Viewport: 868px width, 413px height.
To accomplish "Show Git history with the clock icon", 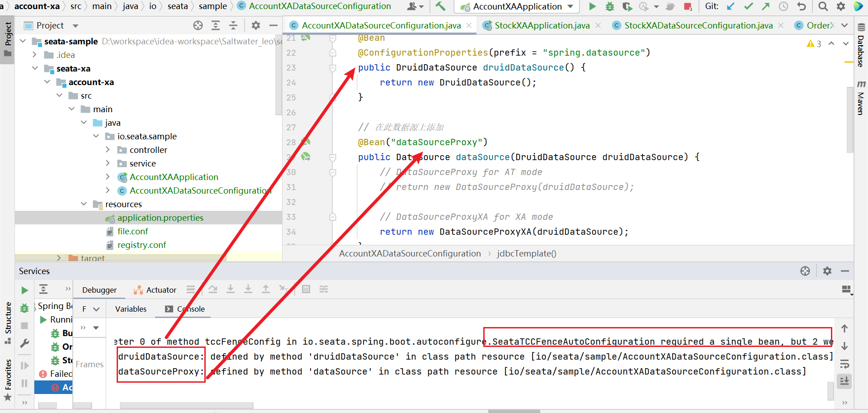I will pos(783,6).
